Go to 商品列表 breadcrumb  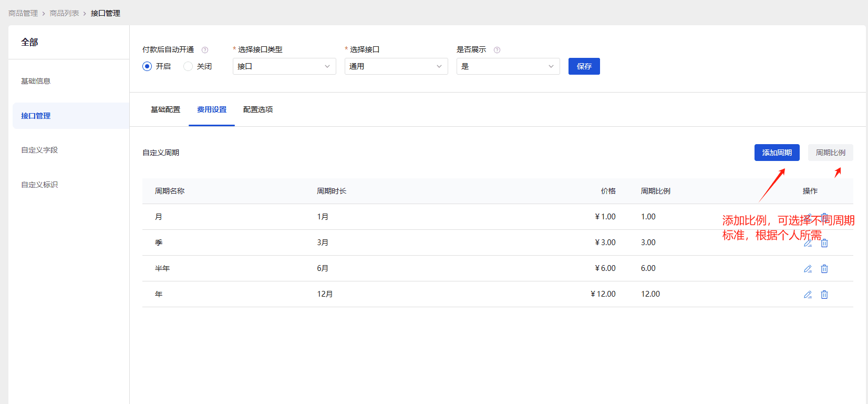pyautogui.click(x=64, y=13)
